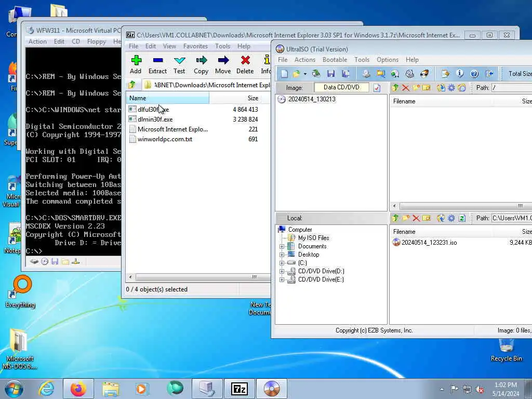Viewport: 532px width, 399px height.
Task: Select Computer in UltraISO Local tree
Action: click(x=300, y=230)
